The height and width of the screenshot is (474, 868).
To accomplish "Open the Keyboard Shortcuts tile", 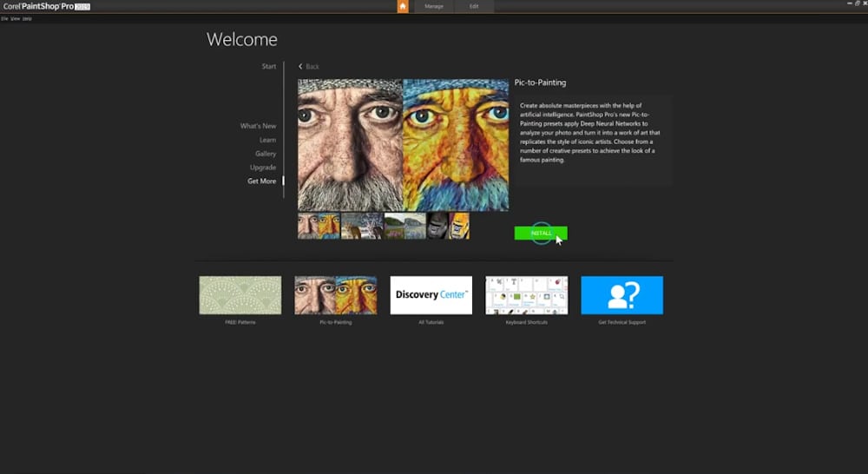I will pos(527,295).
